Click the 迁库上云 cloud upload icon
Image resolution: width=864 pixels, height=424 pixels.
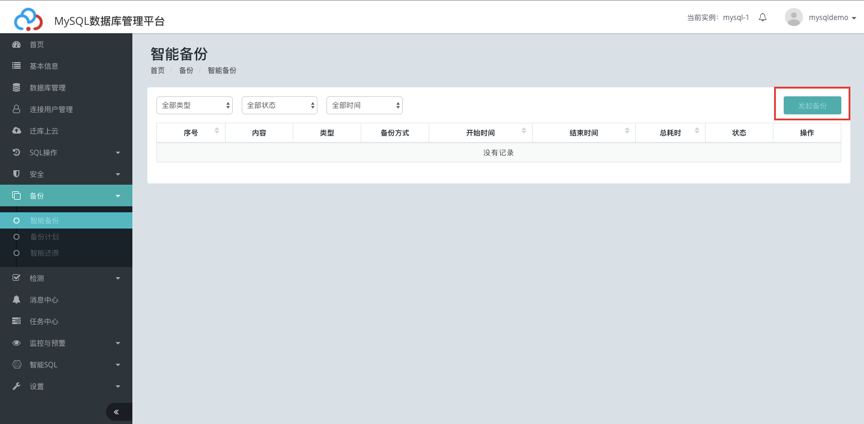(17, 131)
